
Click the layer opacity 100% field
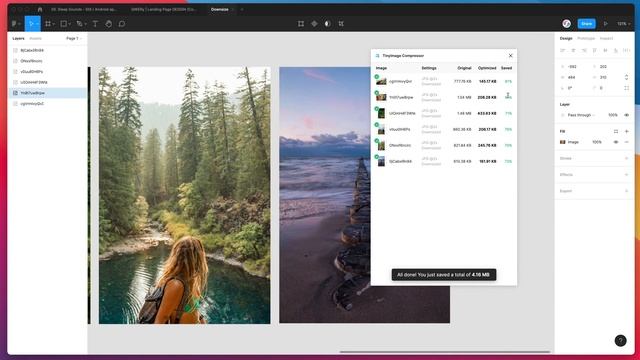pos(613,115)
